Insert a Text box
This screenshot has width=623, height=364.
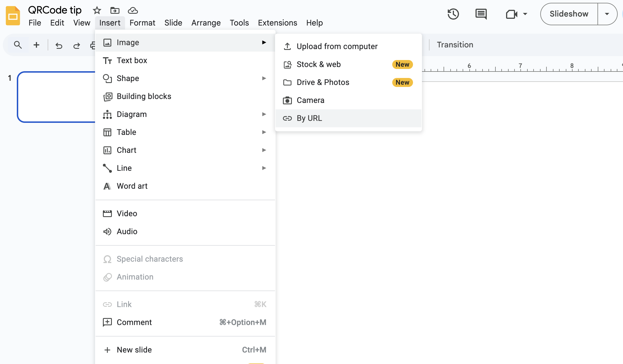[132, 60]
